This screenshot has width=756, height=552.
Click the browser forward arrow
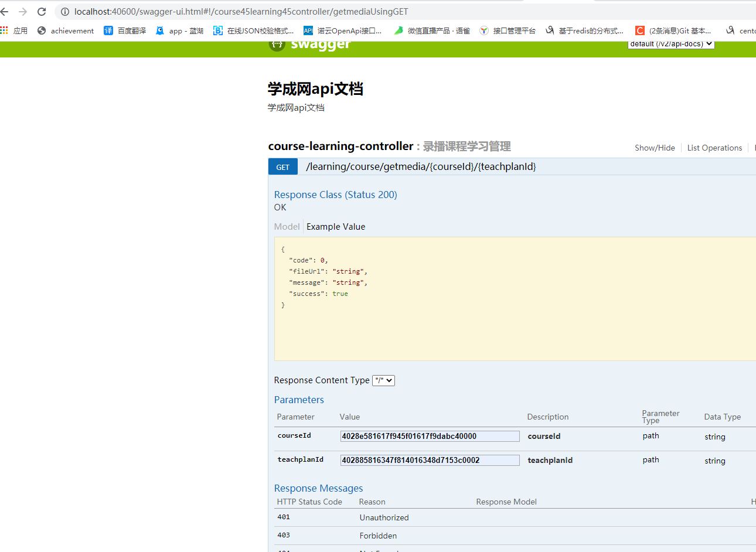pyautogui.click(x=23, y=12)
